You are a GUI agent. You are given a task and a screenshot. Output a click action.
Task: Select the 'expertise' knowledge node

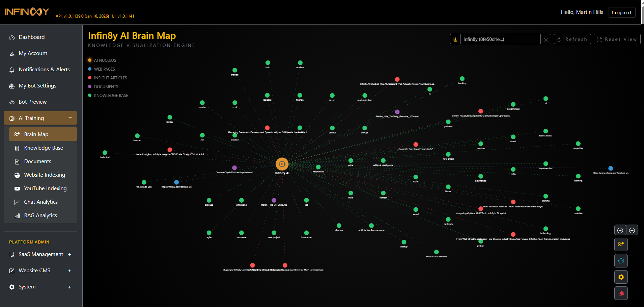tap(578, 144)
